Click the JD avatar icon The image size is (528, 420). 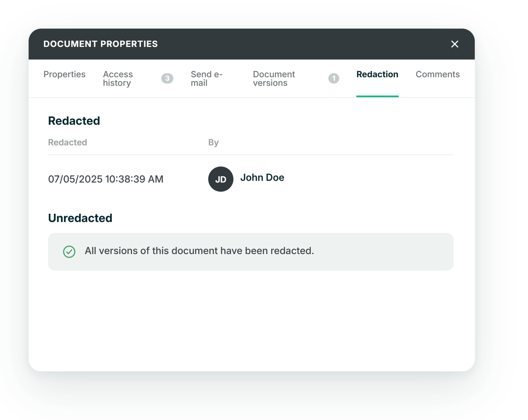(x=221, y=179)
